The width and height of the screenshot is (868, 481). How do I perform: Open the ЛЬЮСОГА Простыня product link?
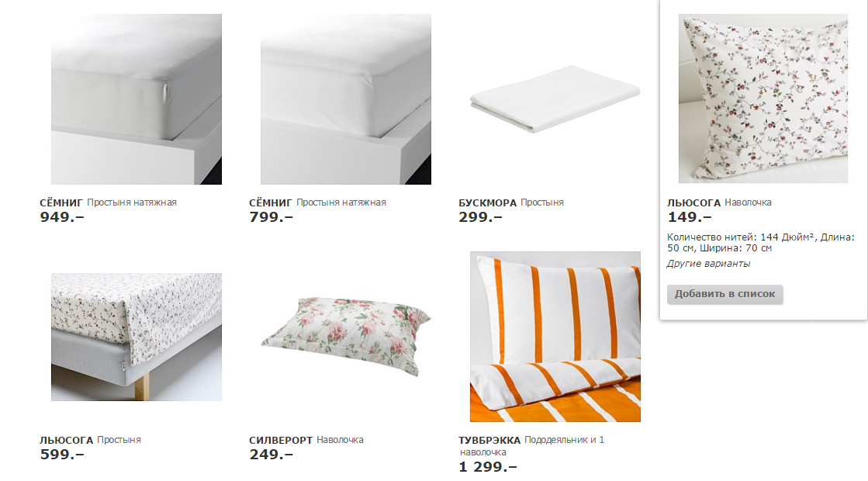tap(90, 440)
